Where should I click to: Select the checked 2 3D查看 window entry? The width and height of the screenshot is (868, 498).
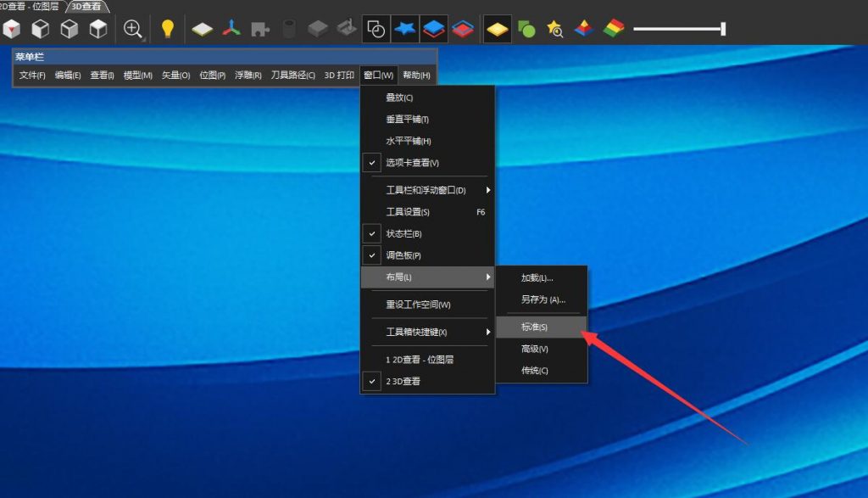[427, 381]
